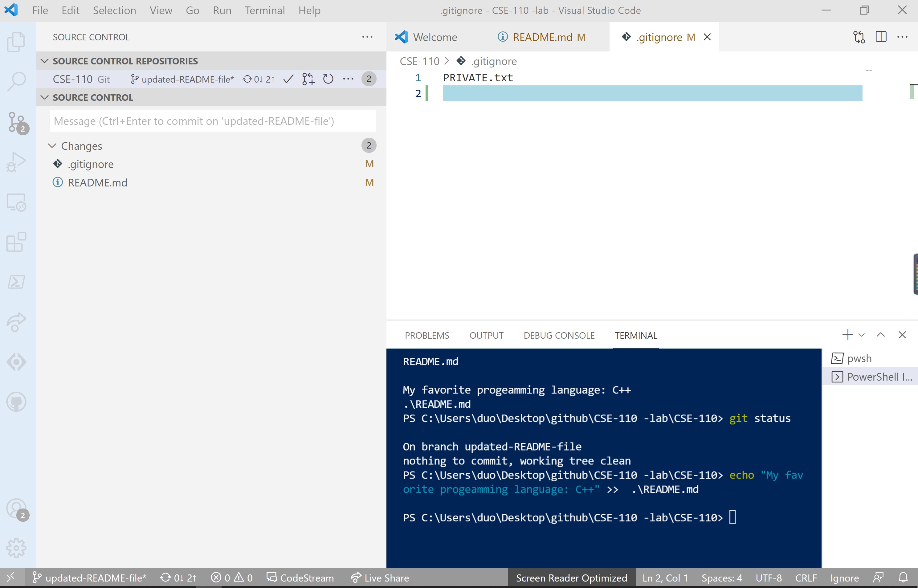The width and height of the screenshot is (918, 588).
Task: Close the .gitignore editor tab
Action: click(707, 37)
